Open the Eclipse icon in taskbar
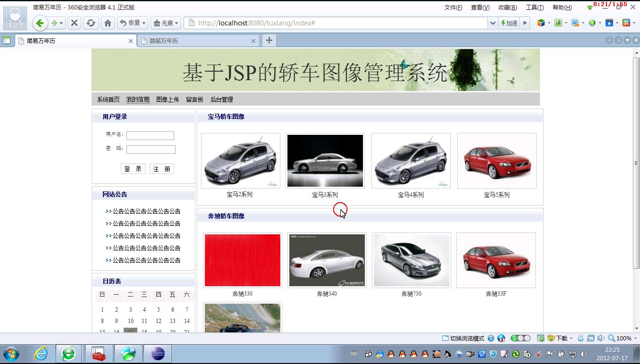The height and width of the screenshot is (364, 640). (158, 354)
